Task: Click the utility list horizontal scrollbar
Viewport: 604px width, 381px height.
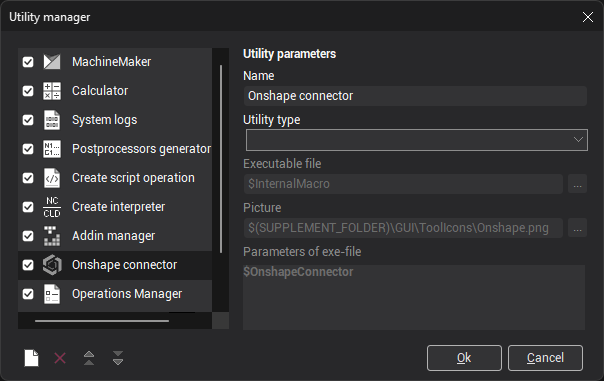Action: click(x=102, y=321)
